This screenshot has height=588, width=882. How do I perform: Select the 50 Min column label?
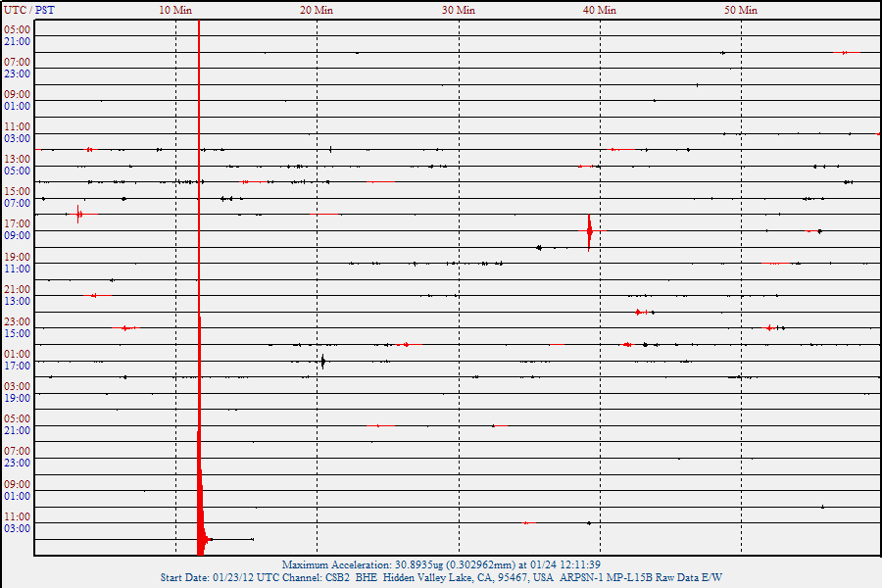[740, 10]
